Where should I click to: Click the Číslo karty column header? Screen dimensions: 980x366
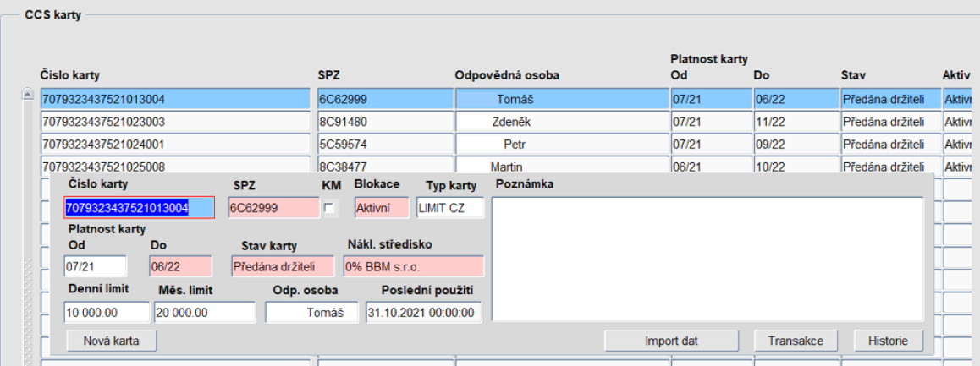[70, 75]
